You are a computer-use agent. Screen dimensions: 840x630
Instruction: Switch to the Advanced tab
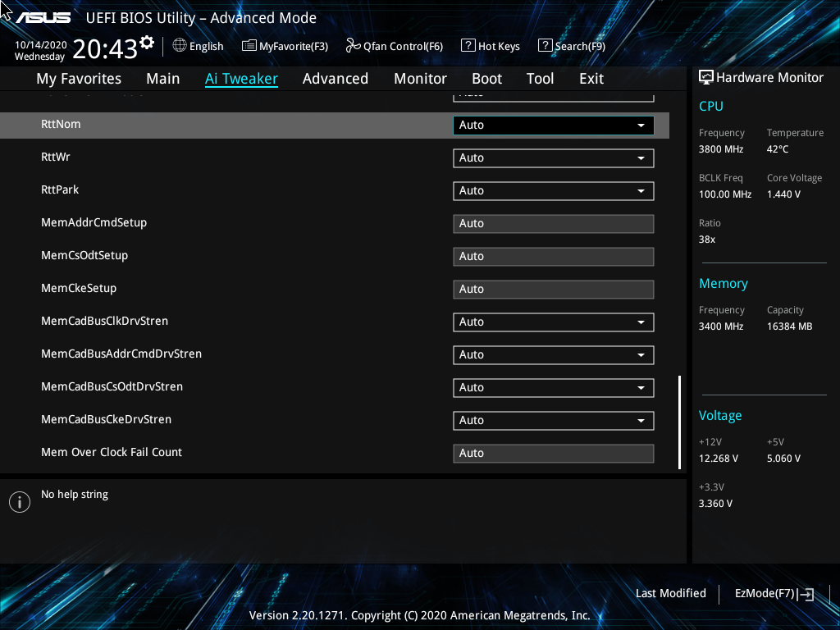click(336, 79)
